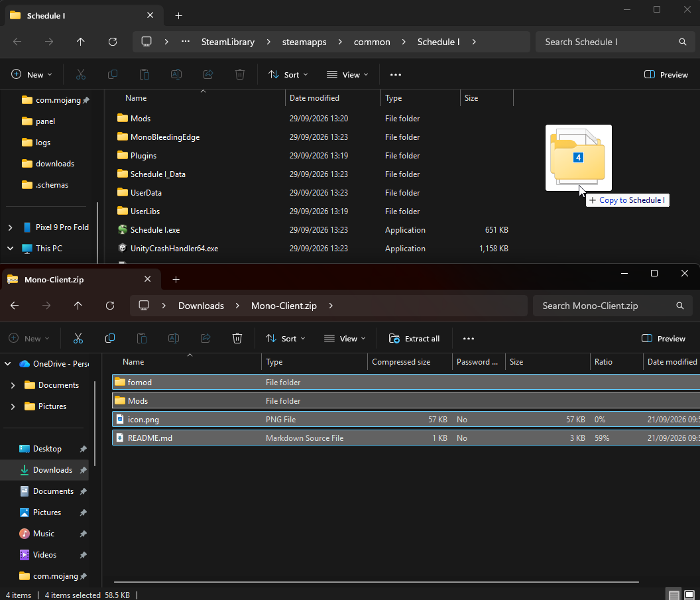This screenshot has height=600, width=700.
Task: Go back in Mono-Client.zip window
Action: click(x=15, y=306)
